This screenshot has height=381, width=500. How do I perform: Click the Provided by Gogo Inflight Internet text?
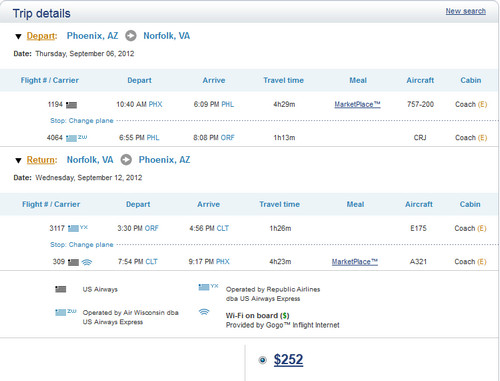click(x=283, y=325)
